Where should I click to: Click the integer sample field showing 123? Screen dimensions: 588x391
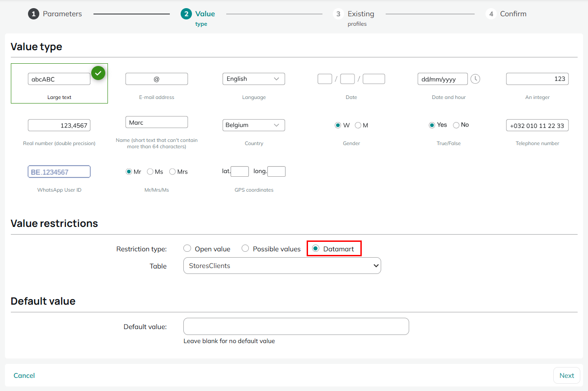click(537, 79)
